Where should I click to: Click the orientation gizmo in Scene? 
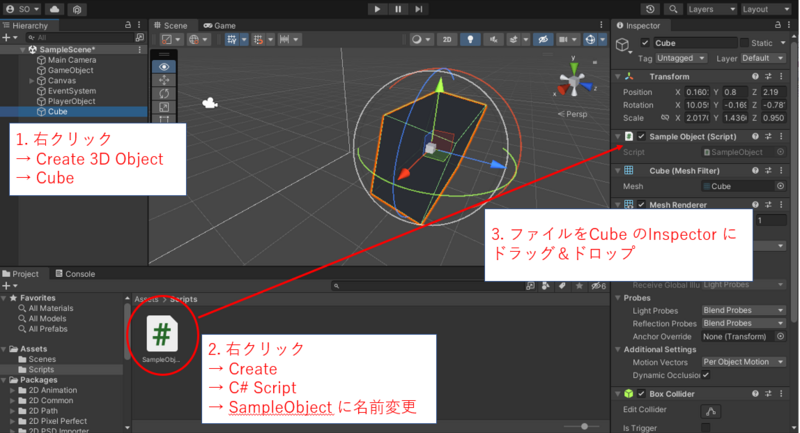[574, 81]
